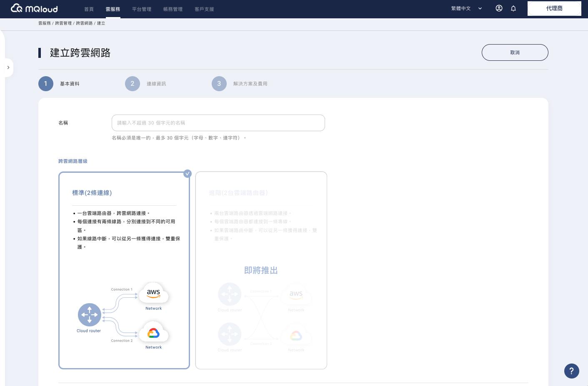Click the 代理商 button
588x386 pixels.
point(554,8)
